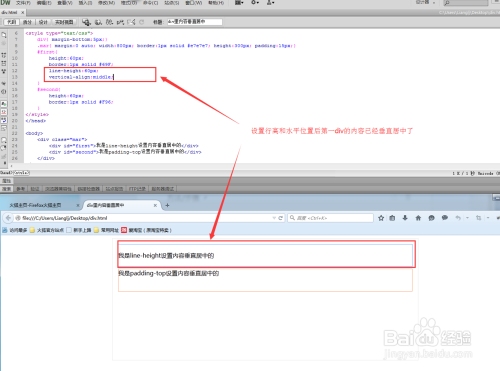Image resolution: width=500 pixels, height=371 pixels.
Task: Open the gear extensions dropdown in menu bar
Action: (255, 3)
